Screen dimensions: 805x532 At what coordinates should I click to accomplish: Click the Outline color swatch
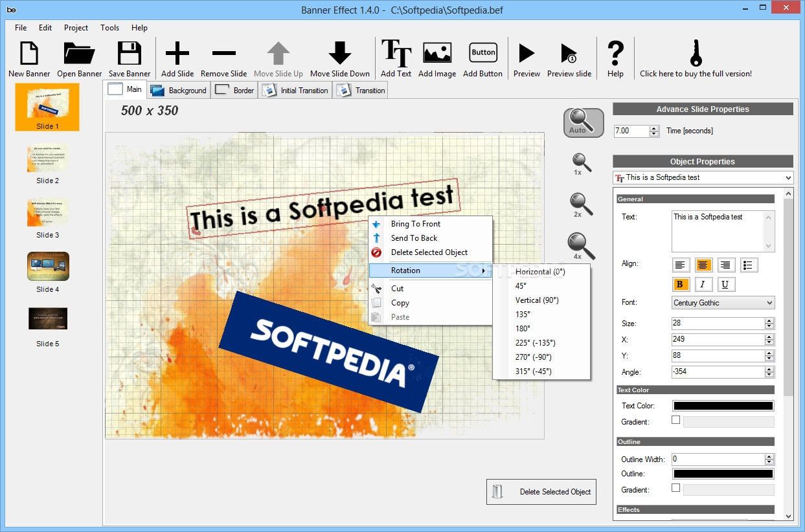click(723, 474)
